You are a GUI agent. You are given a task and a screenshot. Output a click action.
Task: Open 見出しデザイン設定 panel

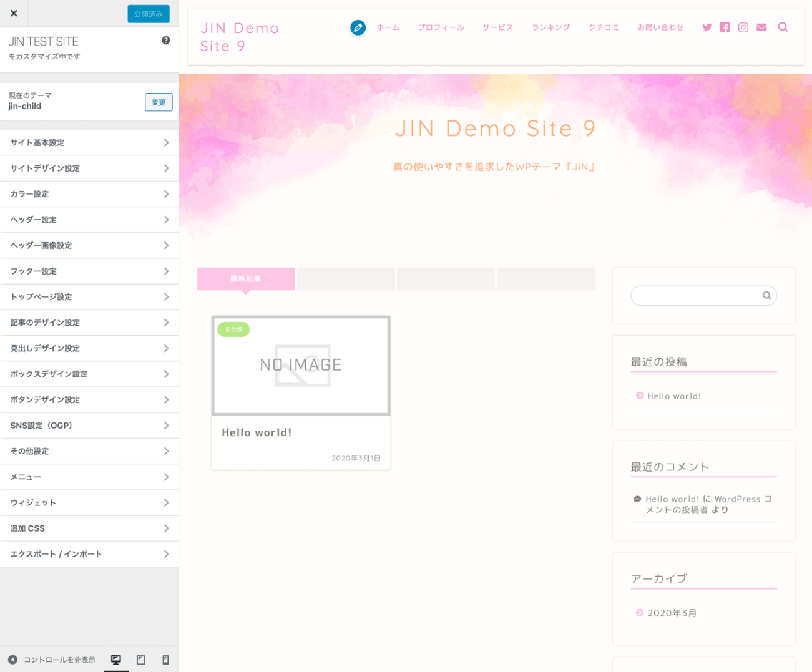click(x=89, y=348)
